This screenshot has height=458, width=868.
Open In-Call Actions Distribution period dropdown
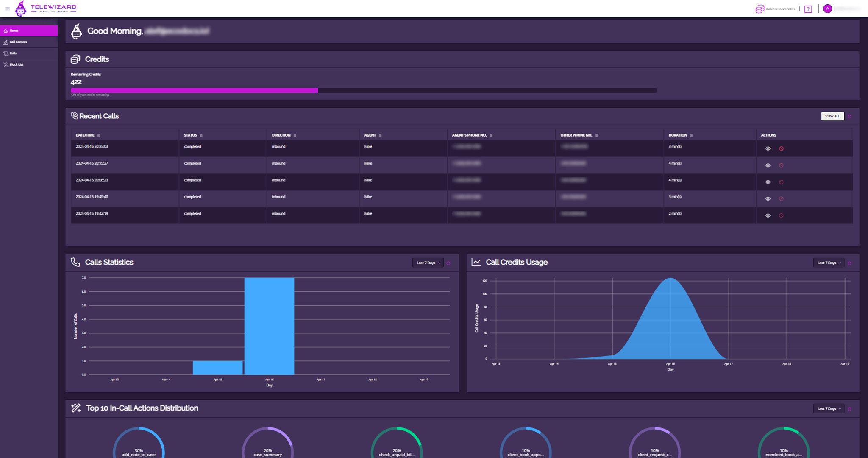pyautogui.click(x=829, y=409)
